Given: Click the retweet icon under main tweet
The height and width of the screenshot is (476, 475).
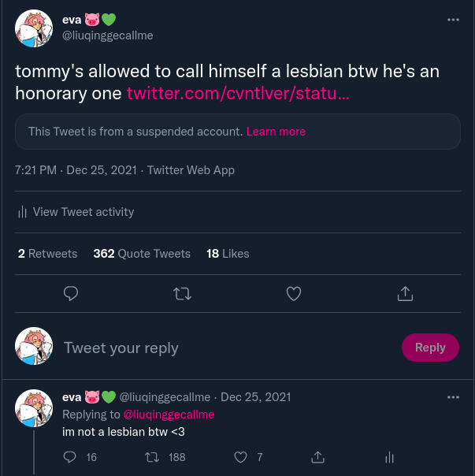Looking at the screenshot, I should (x=182, y=294).
